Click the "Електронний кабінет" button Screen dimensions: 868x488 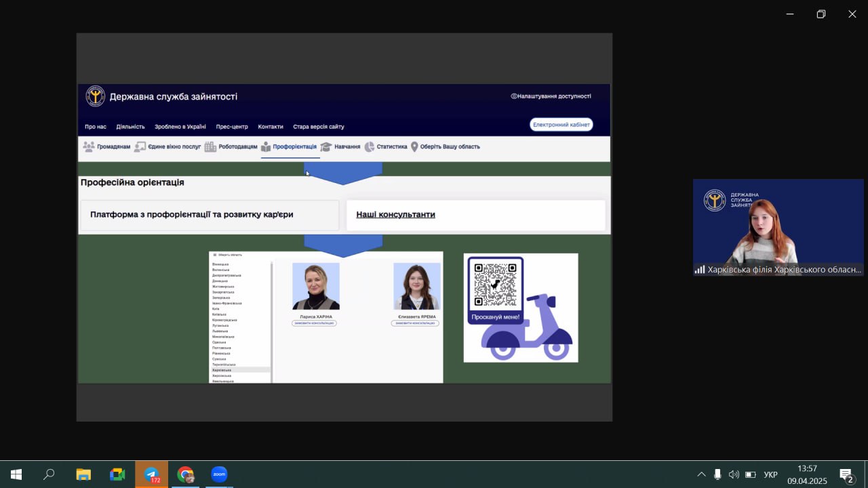pos(561,125)
